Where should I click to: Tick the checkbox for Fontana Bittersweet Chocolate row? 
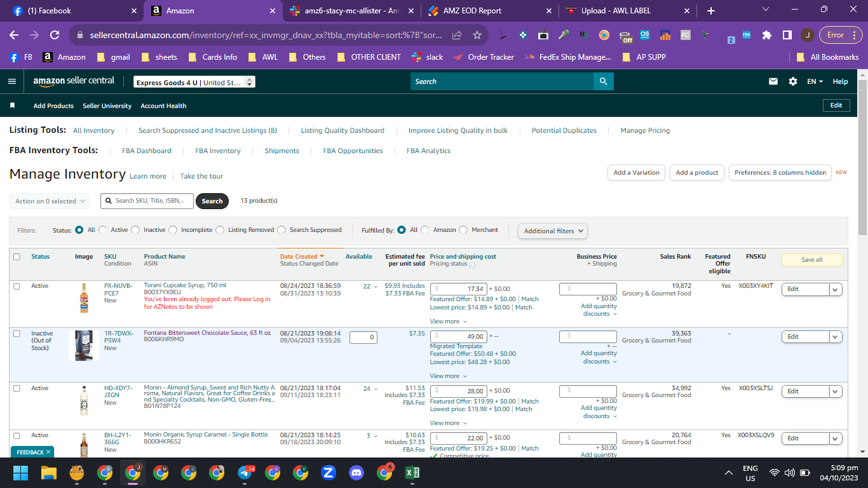(x=17, y=334)
